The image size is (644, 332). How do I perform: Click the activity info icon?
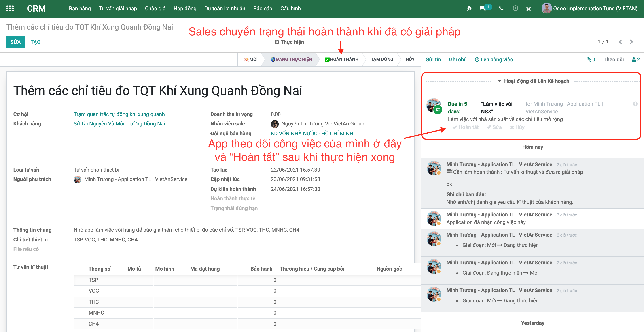635,104
